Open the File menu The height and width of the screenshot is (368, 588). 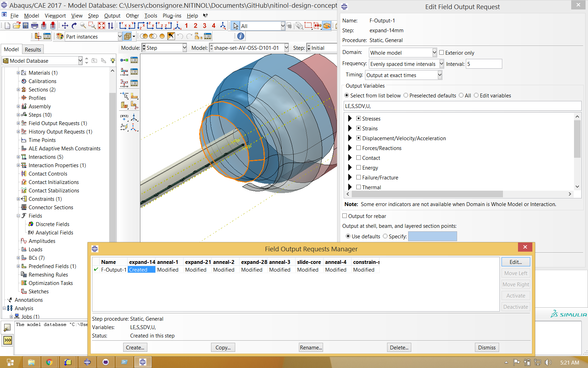14,15
